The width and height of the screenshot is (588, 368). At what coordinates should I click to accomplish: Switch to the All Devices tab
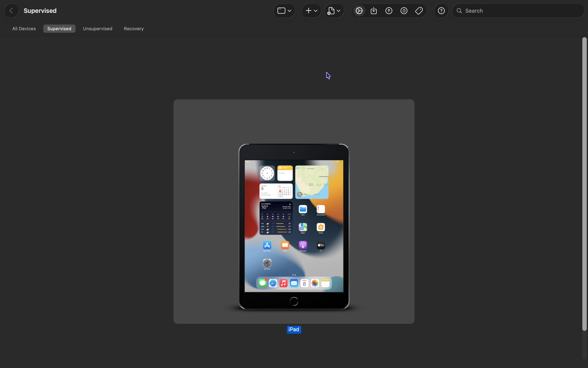24,29
